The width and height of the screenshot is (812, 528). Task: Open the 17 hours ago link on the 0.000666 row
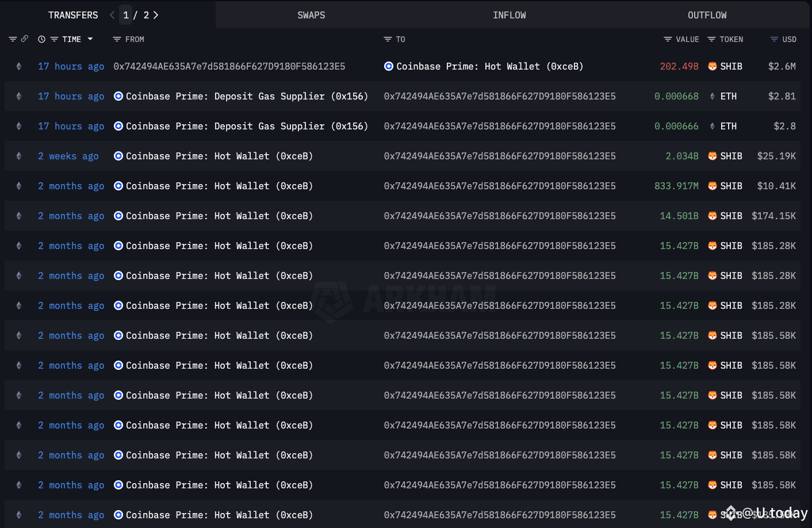(71, 126)
